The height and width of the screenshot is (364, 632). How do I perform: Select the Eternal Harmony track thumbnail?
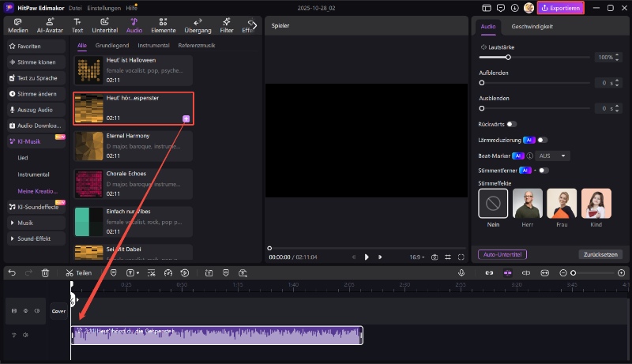tap(88, 146)
